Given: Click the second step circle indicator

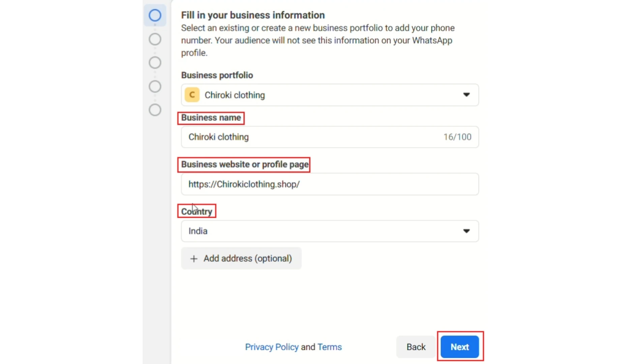Looking at the screenshot, I should click(155, 39).
